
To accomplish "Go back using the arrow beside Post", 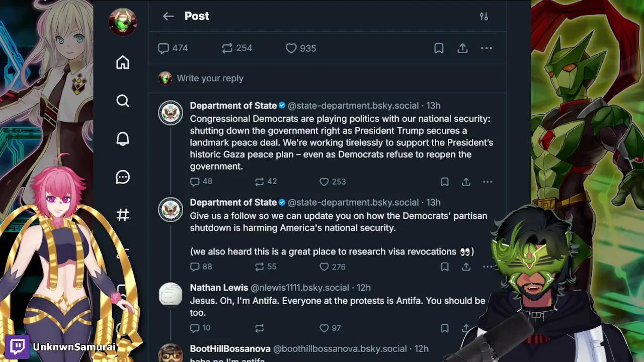I will pyautogui.click(x=168, y=17).
